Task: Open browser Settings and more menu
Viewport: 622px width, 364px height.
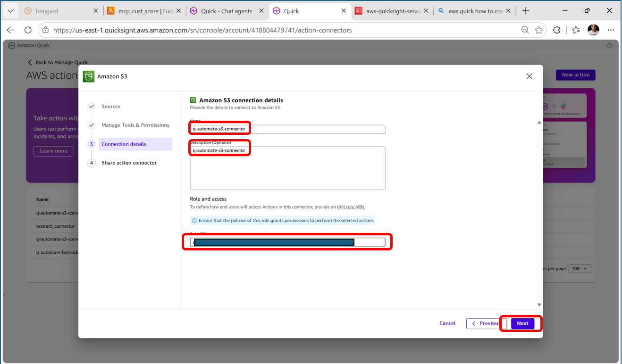Action: pyautogui.click(x=611, y=30)
